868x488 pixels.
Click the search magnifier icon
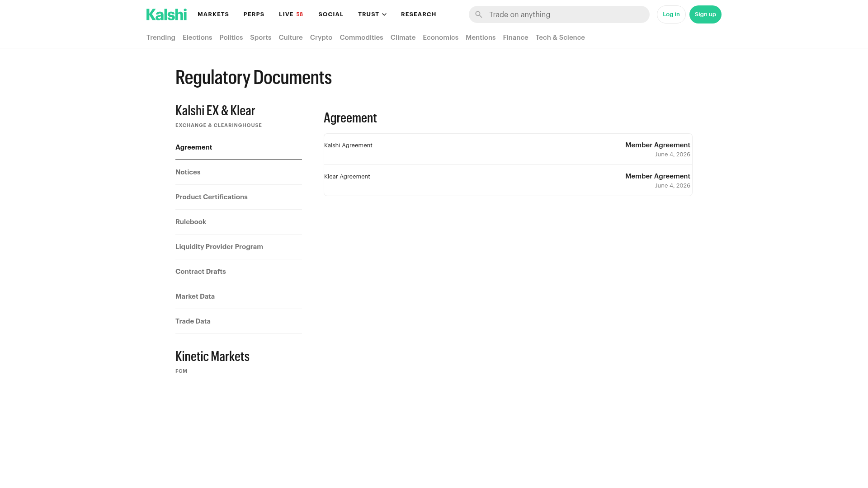click(x=479, y=14)
